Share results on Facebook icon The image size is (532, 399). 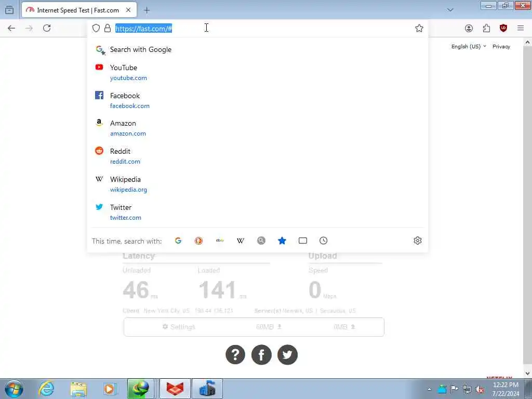261,354
